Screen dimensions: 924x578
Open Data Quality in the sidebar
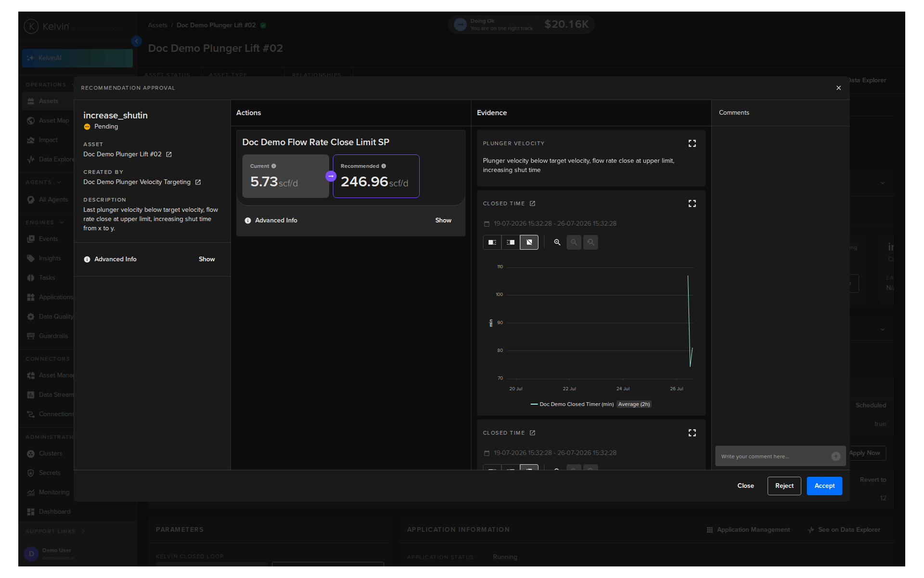[50, 316]
